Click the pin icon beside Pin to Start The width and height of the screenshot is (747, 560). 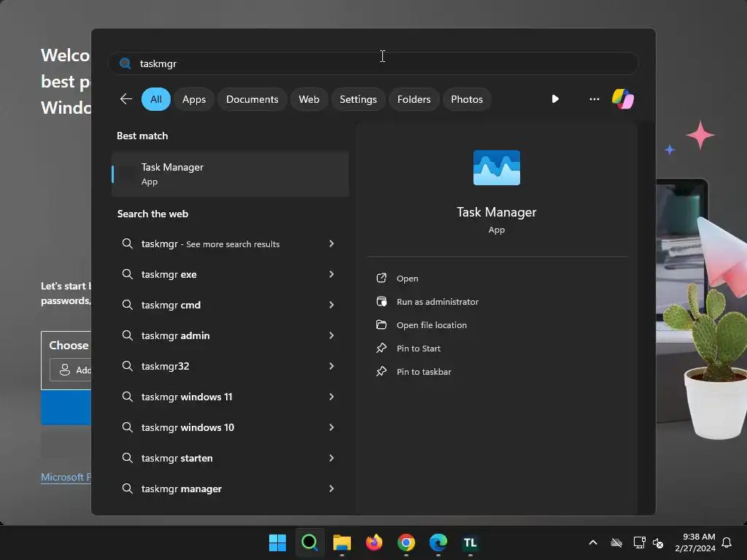[x=382, y=348]
